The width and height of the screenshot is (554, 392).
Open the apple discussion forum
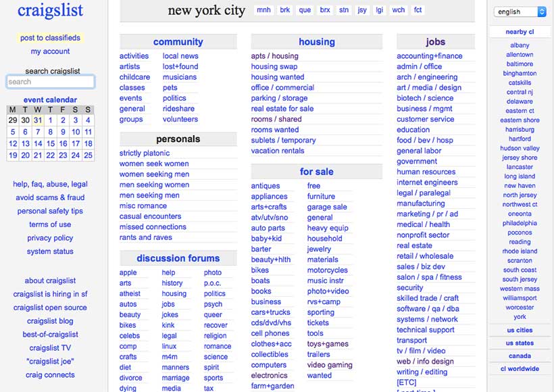[x=128, y=272]
